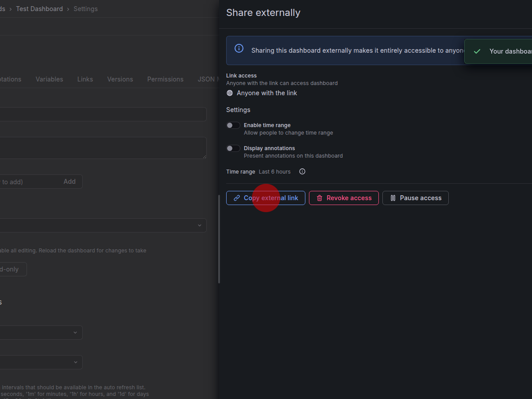Expand the lower of the two short dropdowns

click(40, 362)
